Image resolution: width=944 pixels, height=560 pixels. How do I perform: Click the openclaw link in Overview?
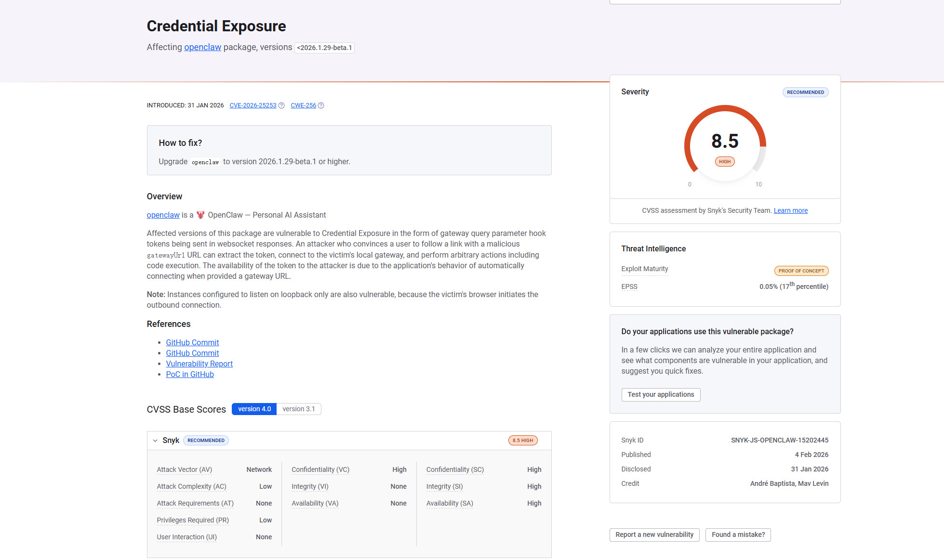point(163,215)
